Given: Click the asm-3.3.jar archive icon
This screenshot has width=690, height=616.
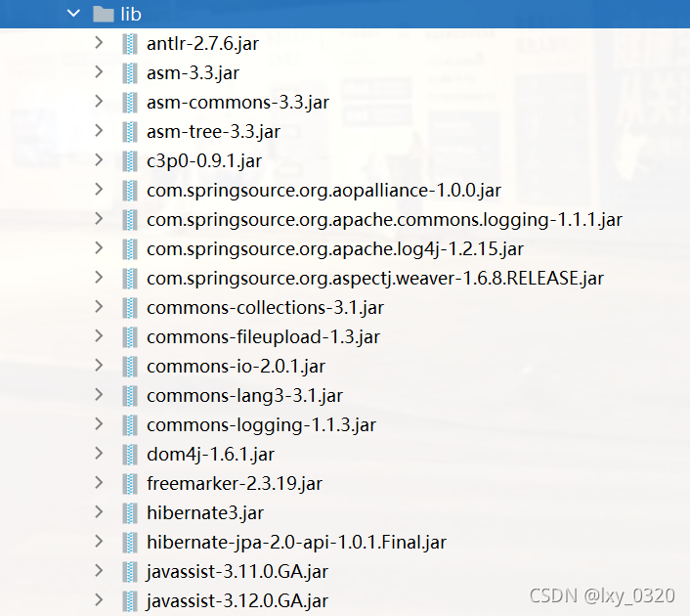Looking at the screenshot, I should click(x=130, y=73).
